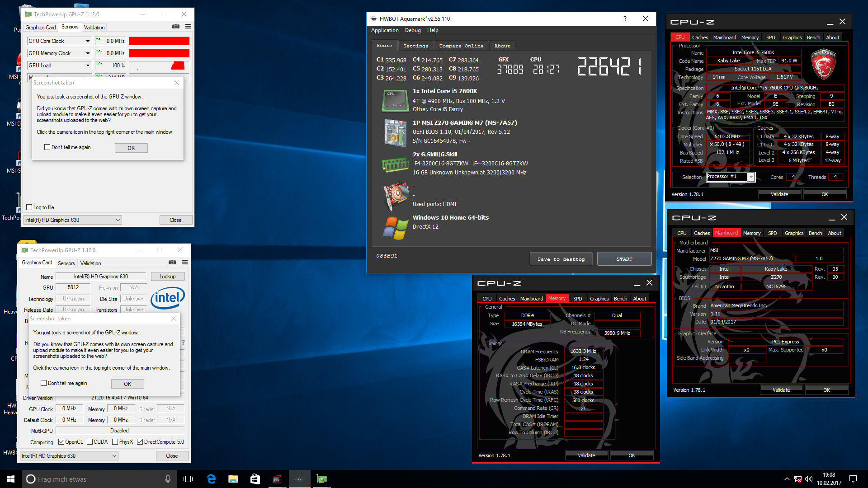Open GPU selector dropdown in top GPU-Z window
Viewport: 868px width, 488px height.
tap(73, 220)
